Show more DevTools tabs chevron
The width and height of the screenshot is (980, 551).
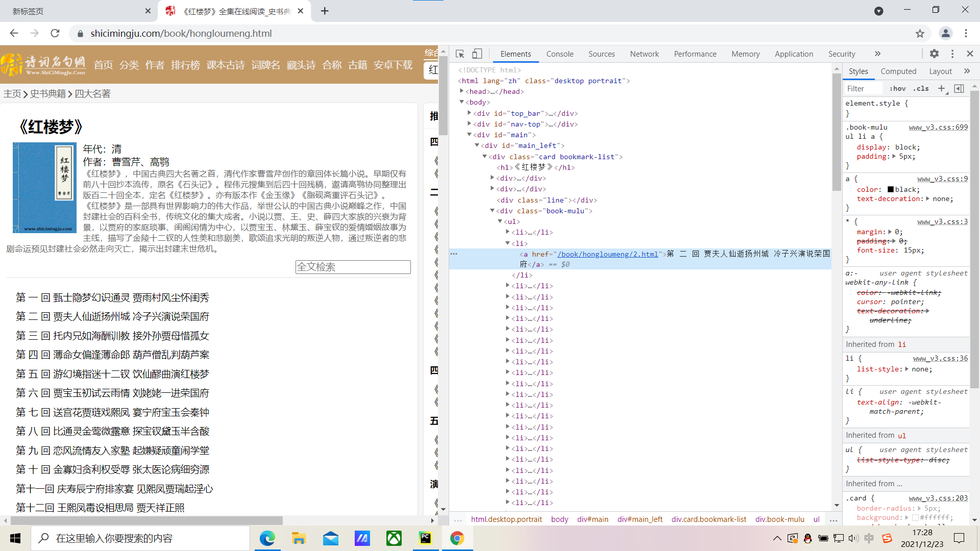(877, 54)
